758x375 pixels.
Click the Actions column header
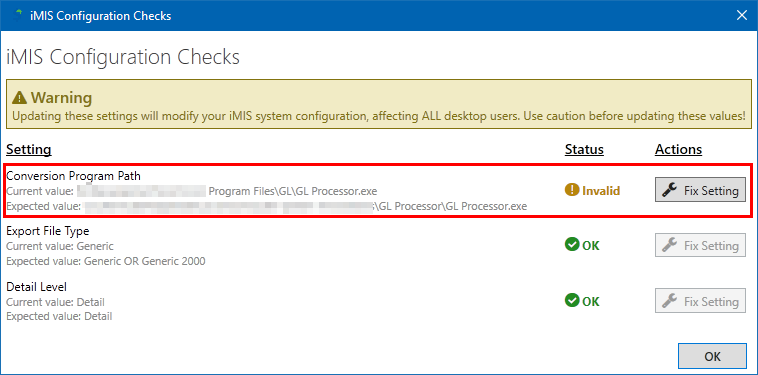point(678,149)
